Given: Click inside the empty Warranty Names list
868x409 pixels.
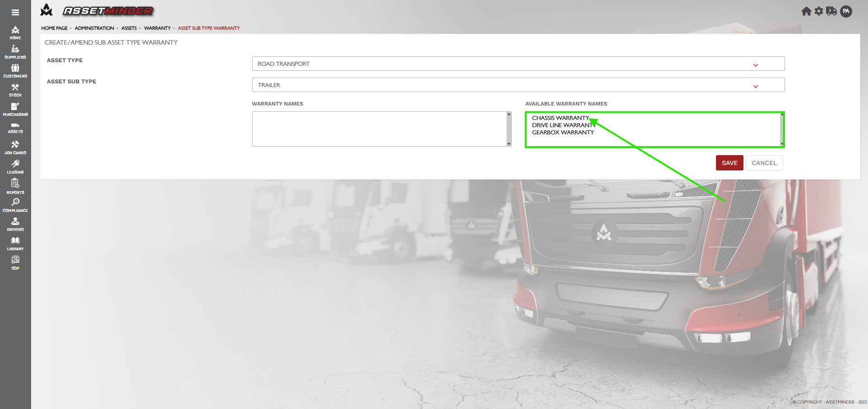Looking at the screenshot, I should coord(379,129).
